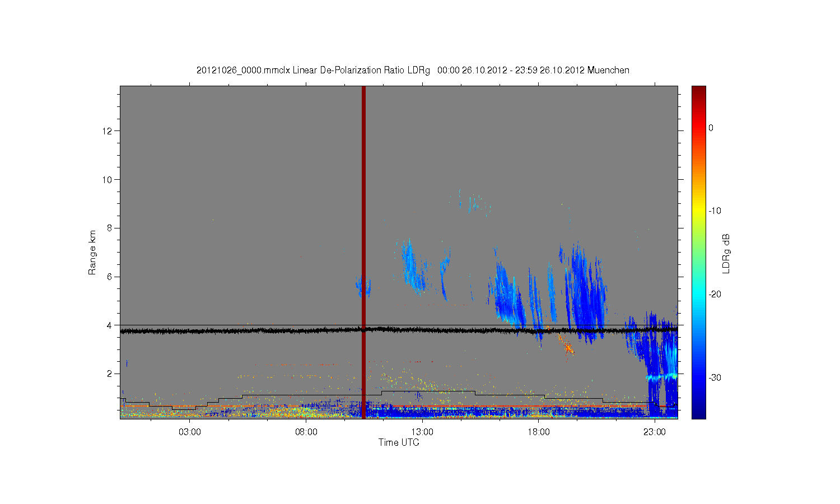Click the dark red vertical stripe in the plot

(x=363, y=252)
